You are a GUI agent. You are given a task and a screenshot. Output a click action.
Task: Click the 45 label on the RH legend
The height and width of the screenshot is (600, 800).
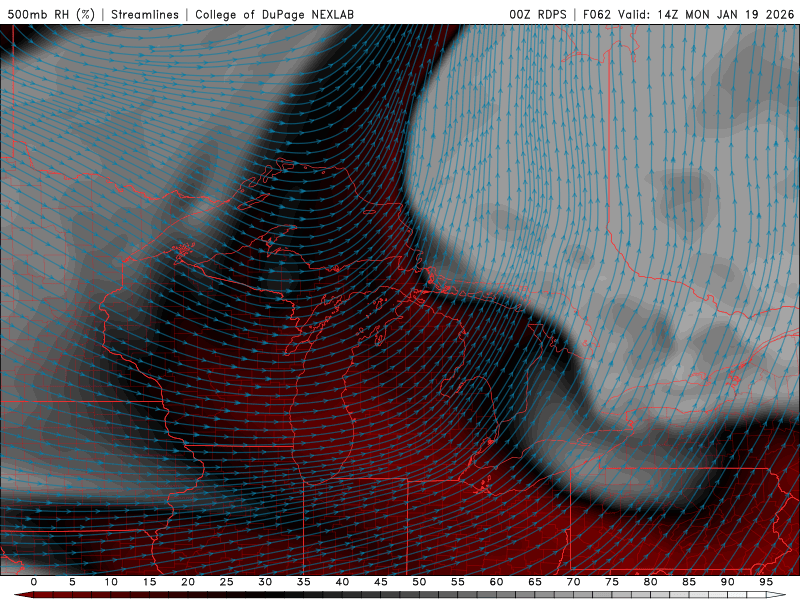click(x=381, y=582)
